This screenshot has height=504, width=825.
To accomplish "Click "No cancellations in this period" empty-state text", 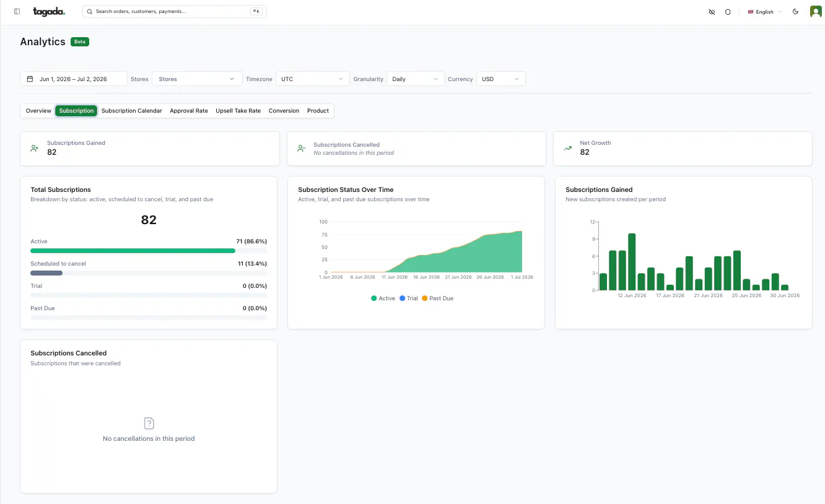I will (x=149, y=438).
